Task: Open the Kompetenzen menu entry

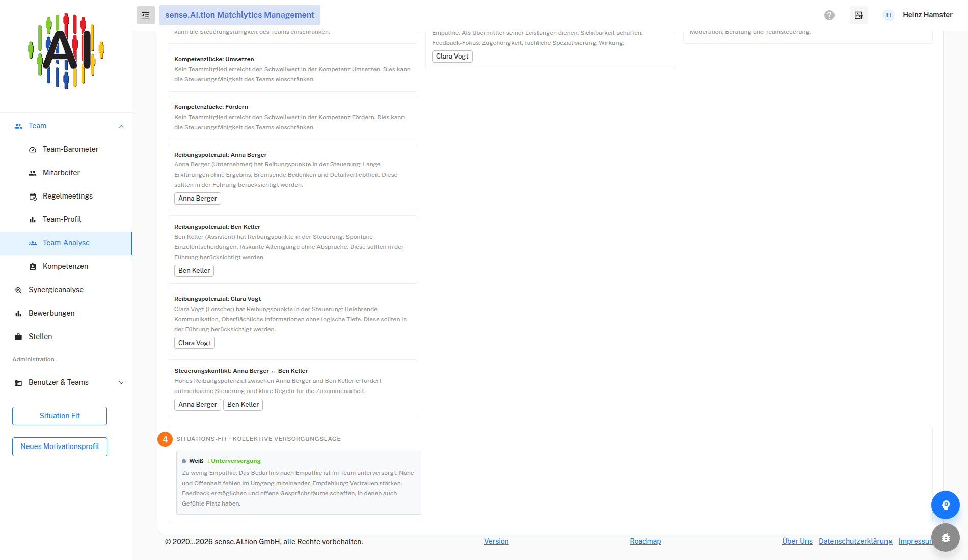Action: pos(66,266)
